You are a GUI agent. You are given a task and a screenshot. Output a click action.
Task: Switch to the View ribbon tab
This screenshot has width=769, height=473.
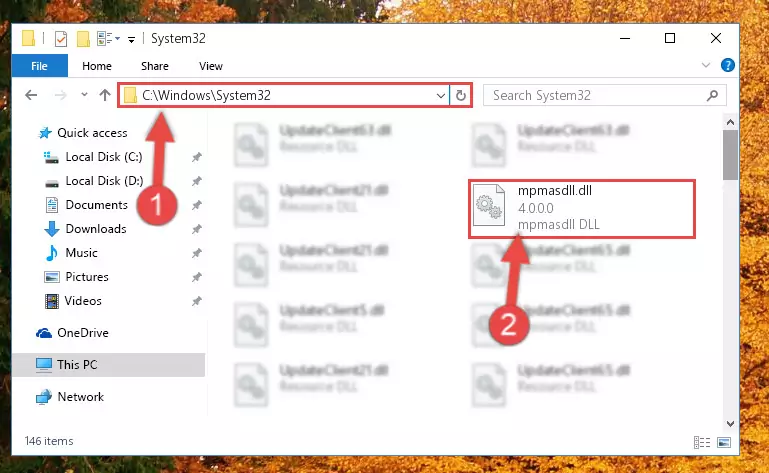coord(211,66)
